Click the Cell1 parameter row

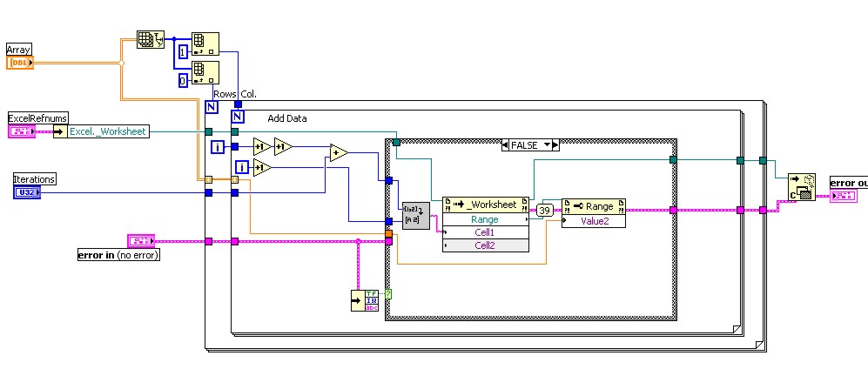(x=486, y=232)
